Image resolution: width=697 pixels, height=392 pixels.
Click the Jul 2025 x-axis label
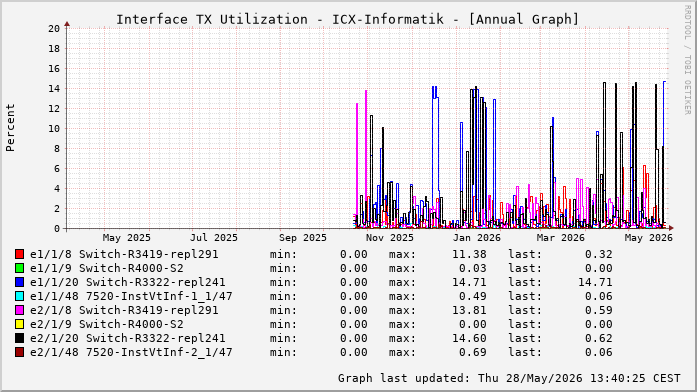(x=214, y=238)
